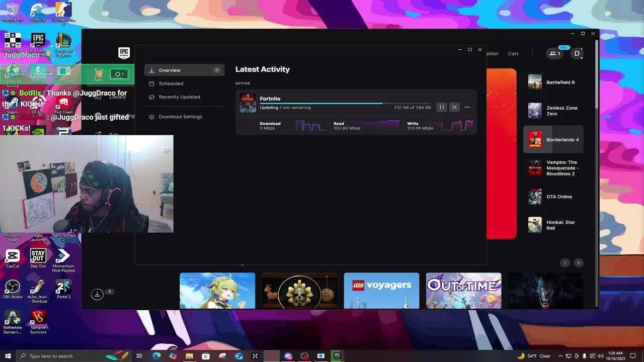Click the taskbar search box

coord(74,356)
